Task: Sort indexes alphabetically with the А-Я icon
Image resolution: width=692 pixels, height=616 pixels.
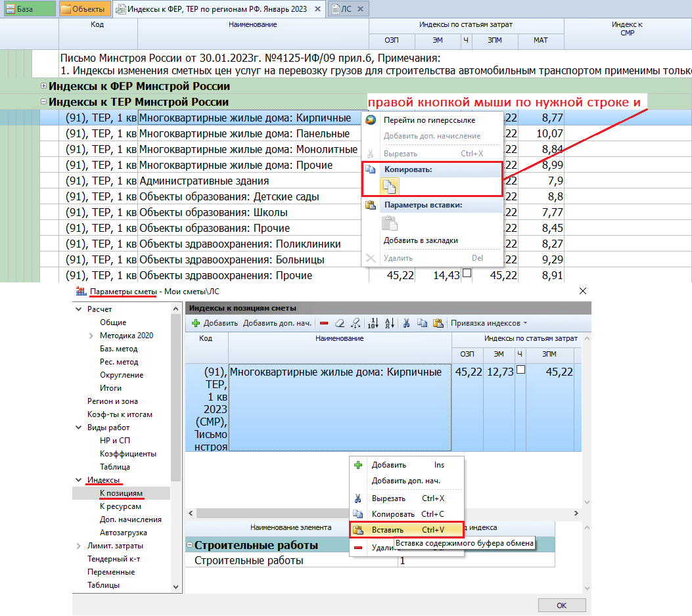Action: 390,323
